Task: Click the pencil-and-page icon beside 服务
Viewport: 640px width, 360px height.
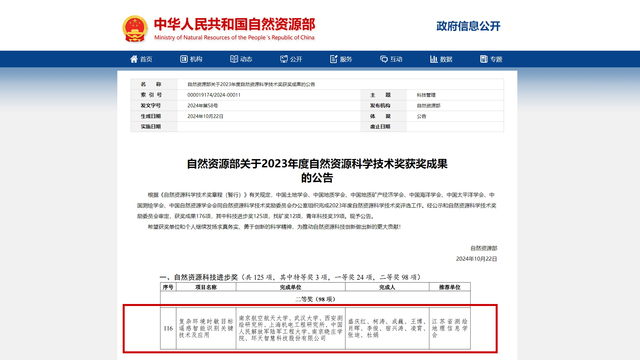Action: 333,59
